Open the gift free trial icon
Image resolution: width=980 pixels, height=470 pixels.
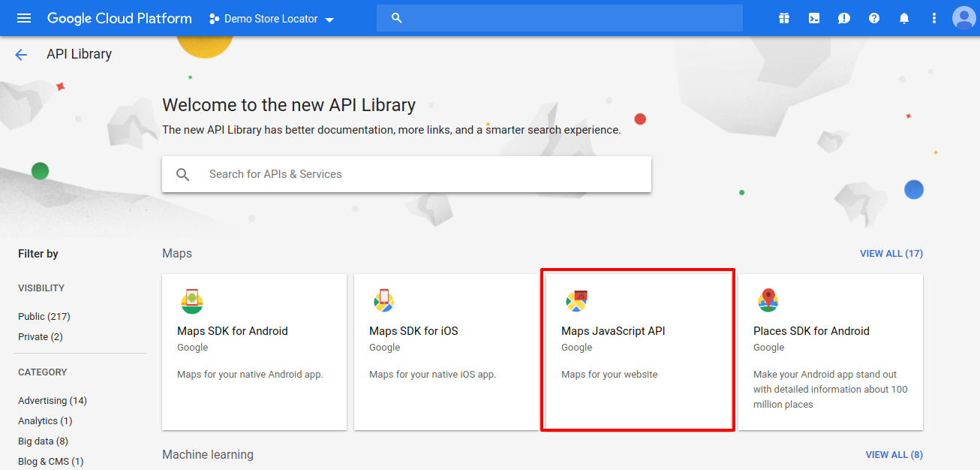click(x=784, y=18)
